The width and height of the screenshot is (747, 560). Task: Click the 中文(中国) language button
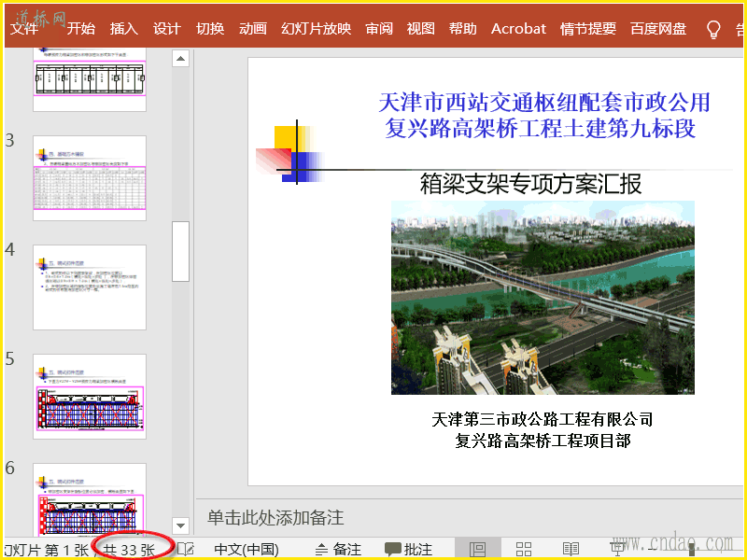click(x=246, y=549)
